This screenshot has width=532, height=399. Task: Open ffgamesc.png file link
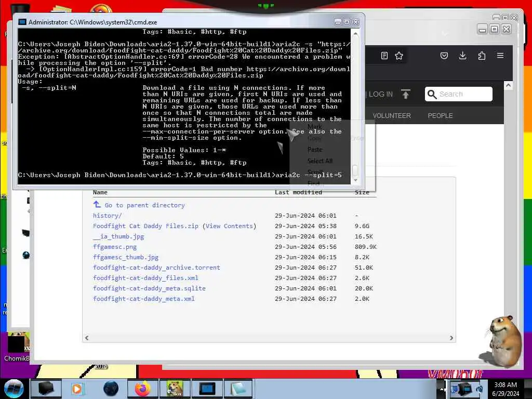click(115, 247)
